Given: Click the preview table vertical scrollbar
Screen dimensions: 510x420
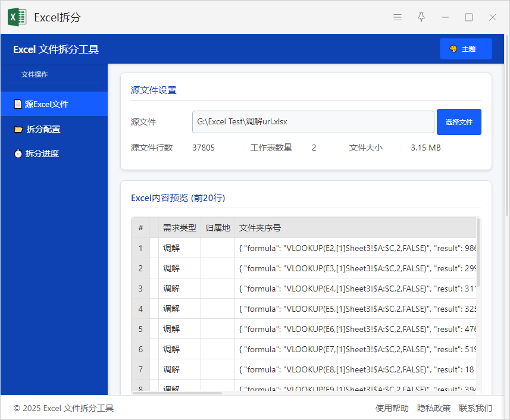Looking at the screenshot, I should 478,252.
